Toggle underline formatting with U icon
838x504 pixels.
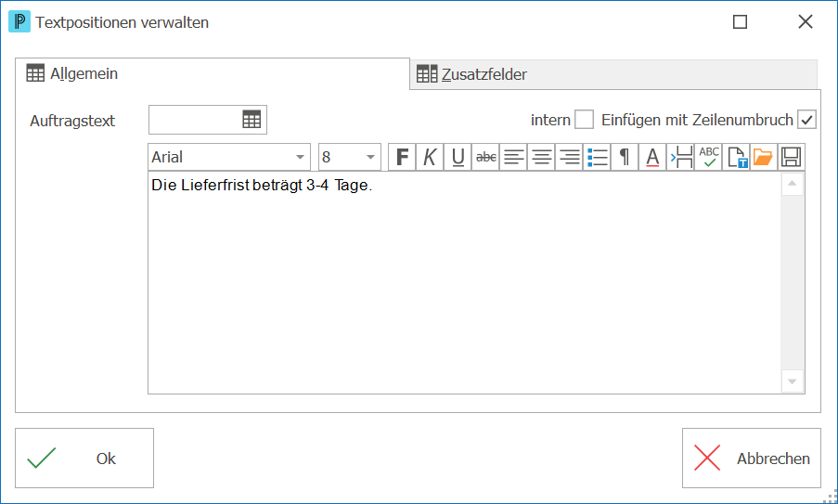tap(458, 157)
